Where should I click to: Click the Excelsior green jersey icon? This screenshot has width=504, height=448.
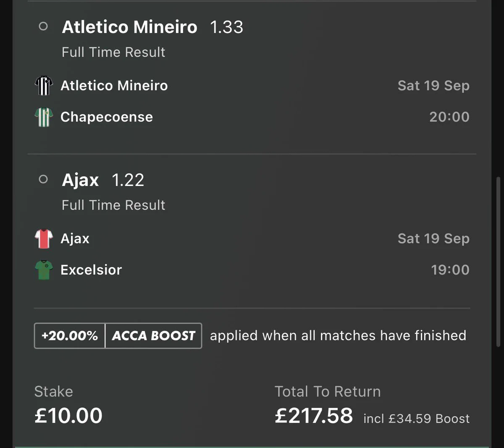tap(44, 270)
